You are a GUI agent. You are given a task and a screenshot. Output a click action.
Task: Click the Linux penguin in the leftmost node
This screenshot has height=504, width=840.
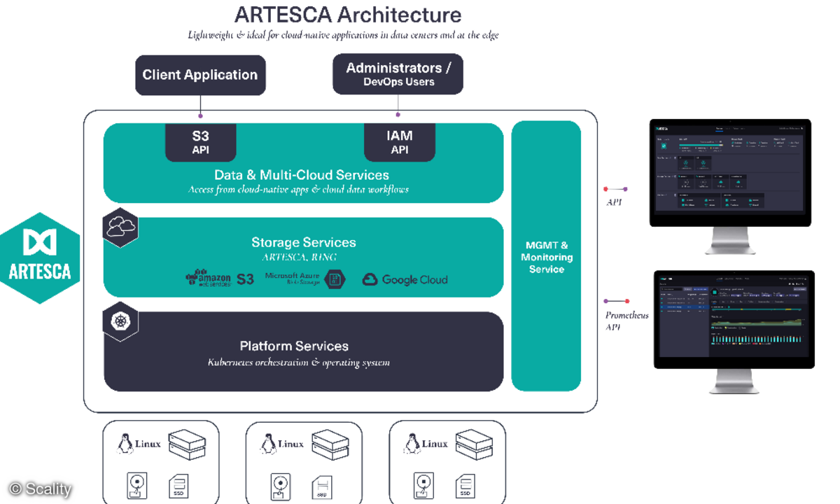tap(126, 444)
